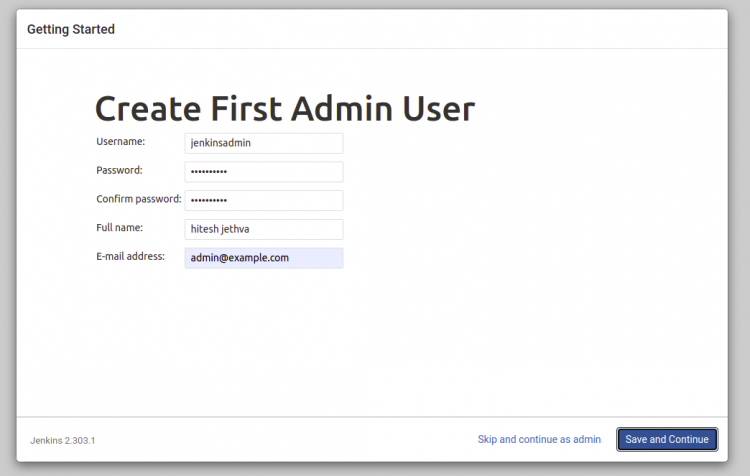Select the Confirm password input box

(x=264, y=200)
